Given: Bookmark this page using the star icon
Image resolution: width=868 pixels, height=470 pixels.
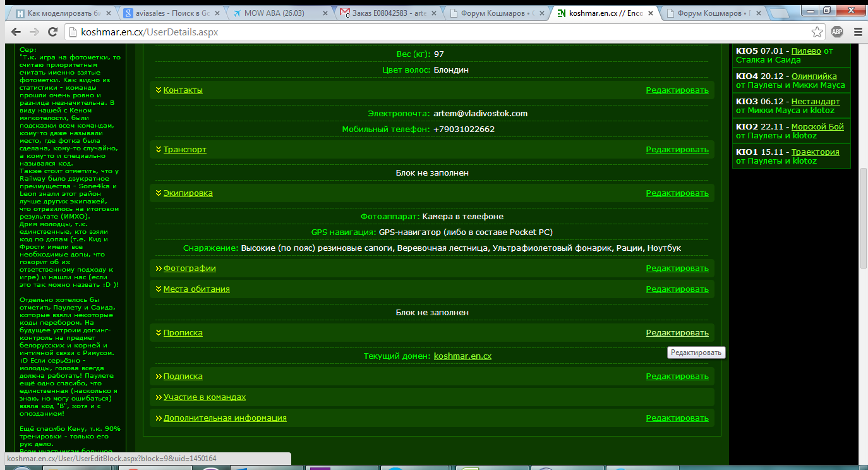Looking at the screenshot, I should (817, 32).
